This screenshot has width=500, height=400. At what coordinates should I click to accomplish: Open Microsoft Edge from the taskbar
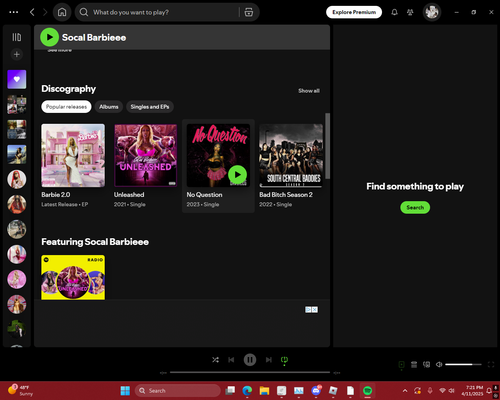[247, 390]
